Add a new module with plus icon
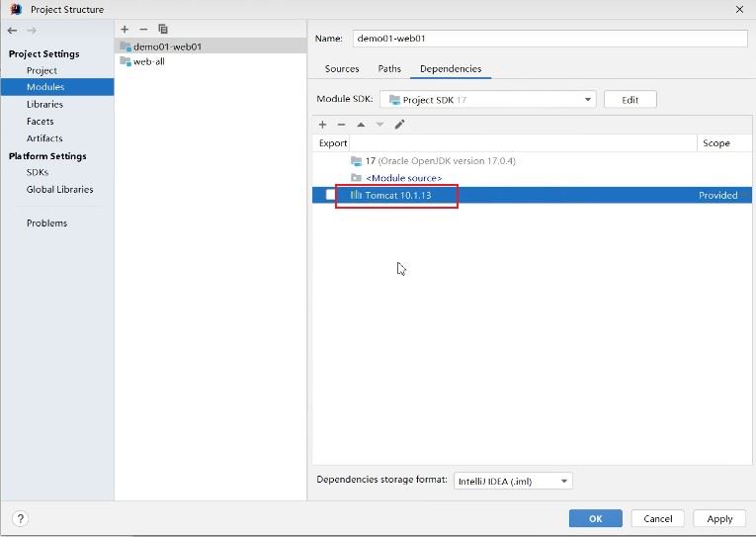Image resolution: width=756 pixels, height=537 pixels. pyautogui.click(x=125, y=30)
